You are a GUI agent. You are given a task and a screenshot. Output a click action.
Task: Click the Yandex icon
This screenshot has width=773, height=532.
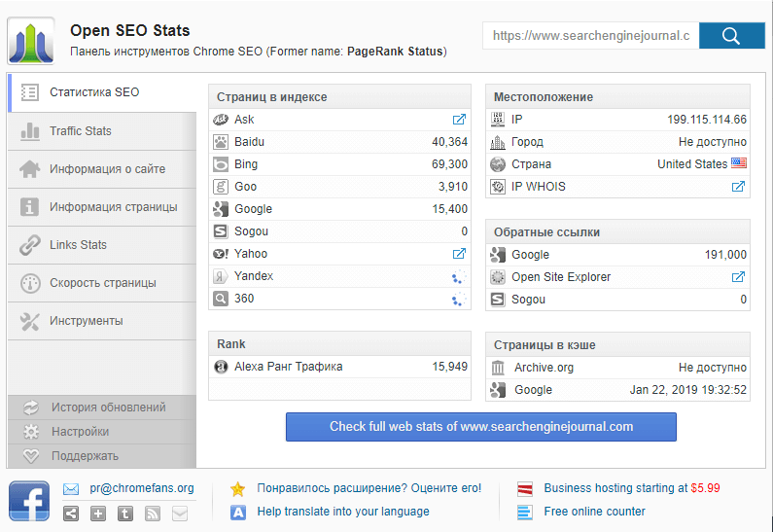221,276
